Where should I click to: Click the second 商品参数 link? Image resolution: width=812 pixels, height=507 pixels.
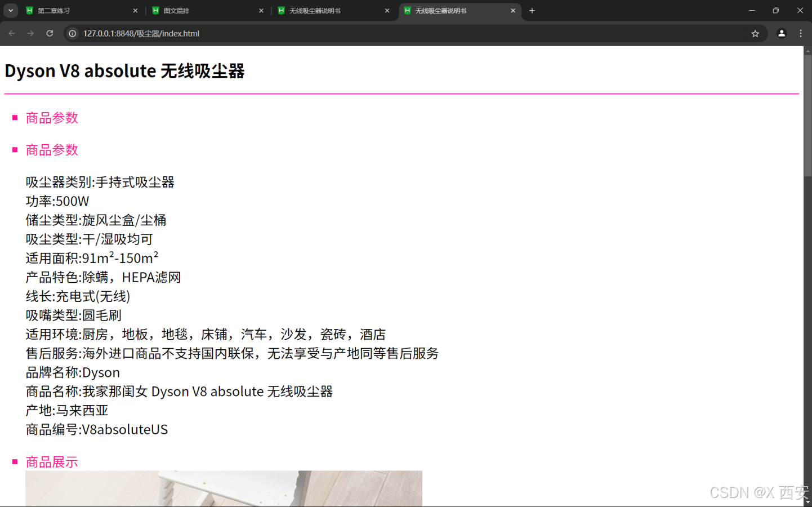pos(52,150)
